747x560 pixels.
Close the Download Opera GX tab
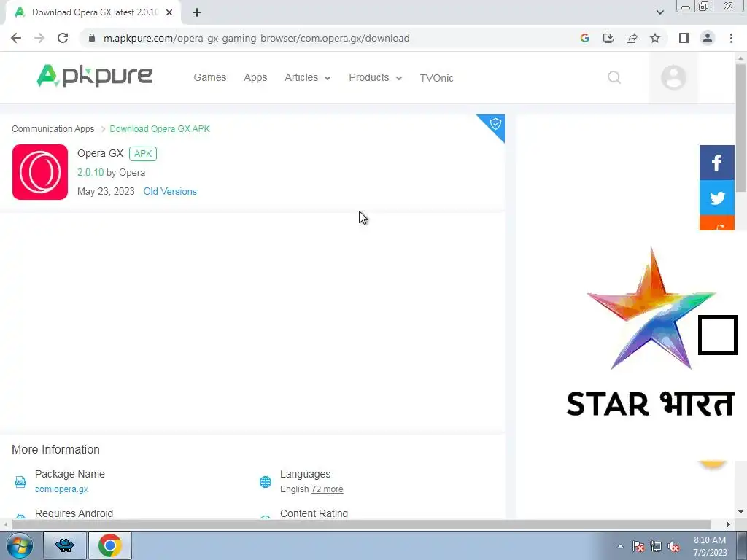tap(169, 12)
